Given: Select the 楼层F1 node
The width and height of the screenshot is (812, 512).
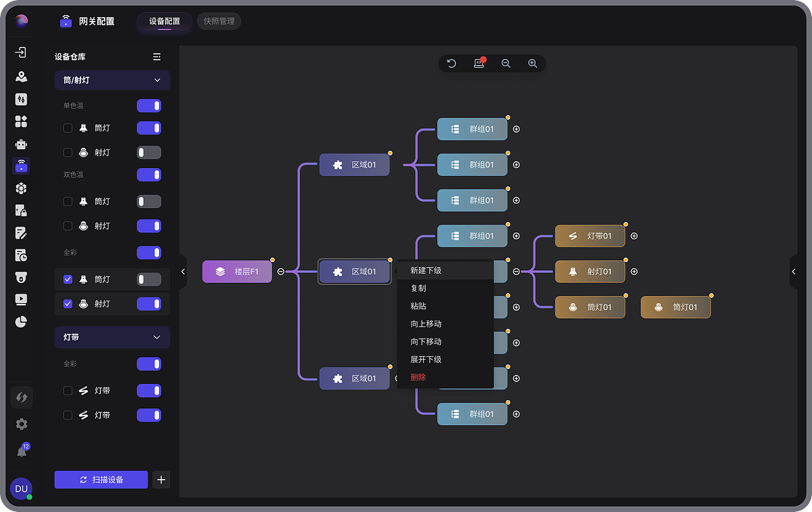Looking at the screenshot, I should click(x=237, y=272).
